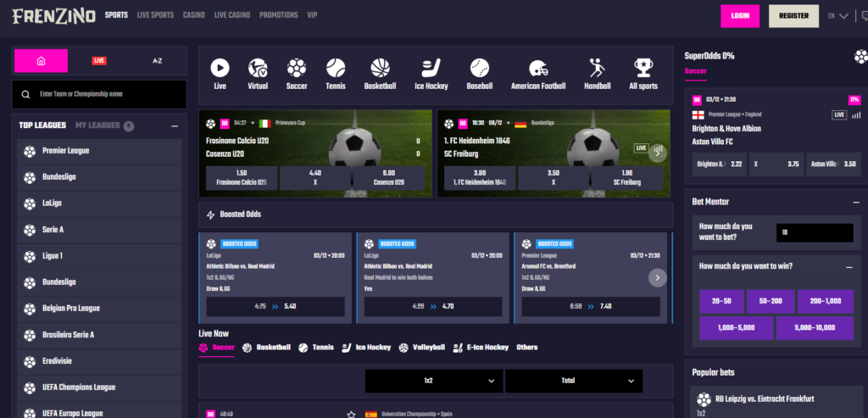Click the REGISTER button
This screenshot has height=418, width=868.
pos(793,16)
